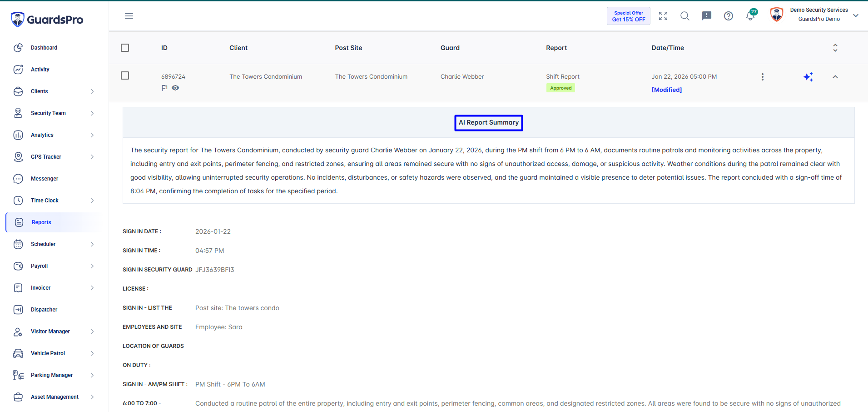Click the table column sort arrows
868x412 pixels.
[x=835, y=48]
